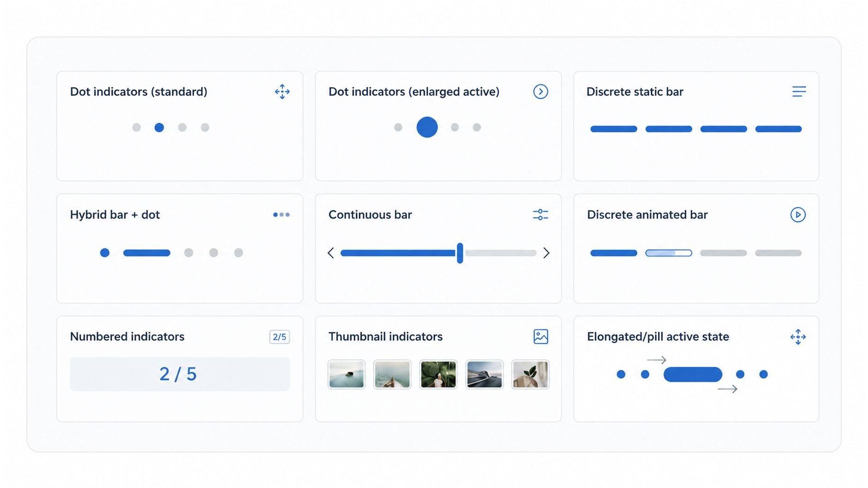Click the 'Numbered indicators' title
The width and height of the screenshot is (868, 488).
(x=127, y=337)
